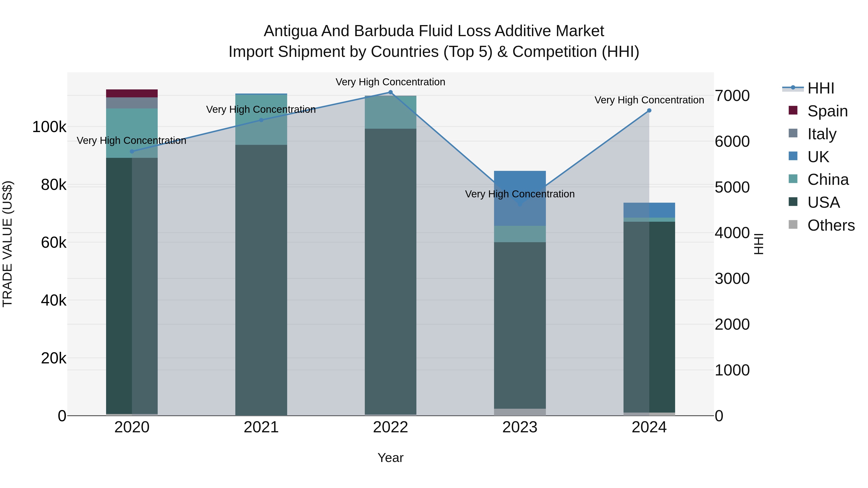Click the rotated HHI right axis title
The height and width of the screenshot is (488, 868).
(759, 244)
